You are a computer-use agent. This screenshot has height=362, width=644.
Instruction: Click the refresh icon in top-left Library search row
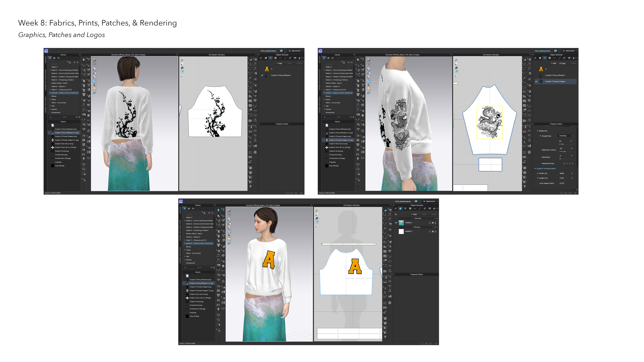click(76, 117)
